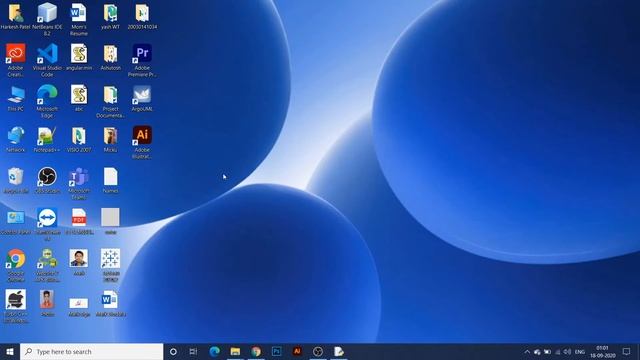
Task: Open the VISIO 2007 folder
Action: coord(78,136)
